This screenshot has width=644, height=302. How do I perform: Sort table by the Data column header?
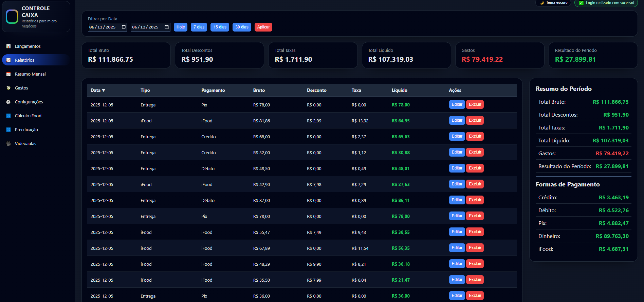pos(98,90)
